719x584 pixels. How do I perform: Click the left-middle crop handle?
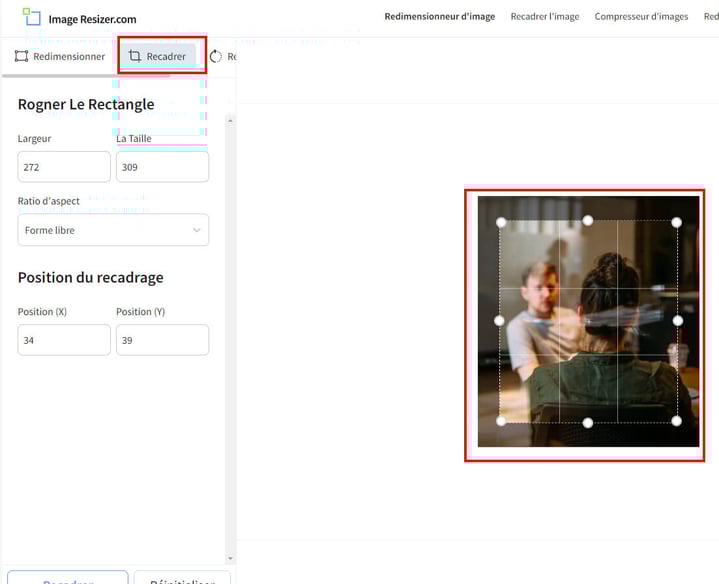tap(500, 321)
